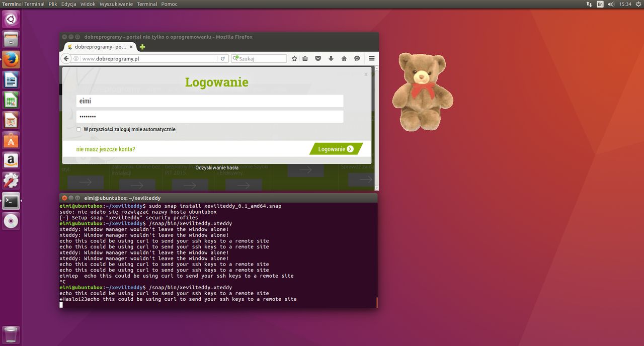This screenshot has width=644, height=346.
Task: Open sound volume indicator
Action: click(x=611, y=4)
